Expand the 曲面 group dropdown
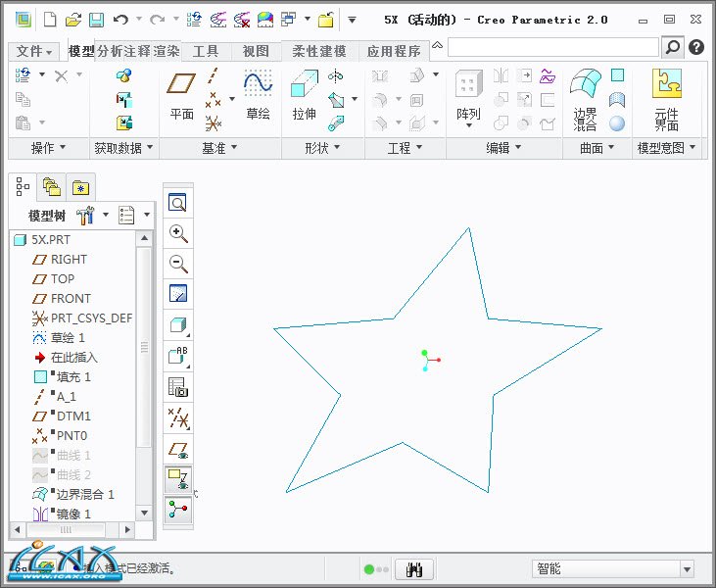The image size is (716, 588). pos(597,148)
